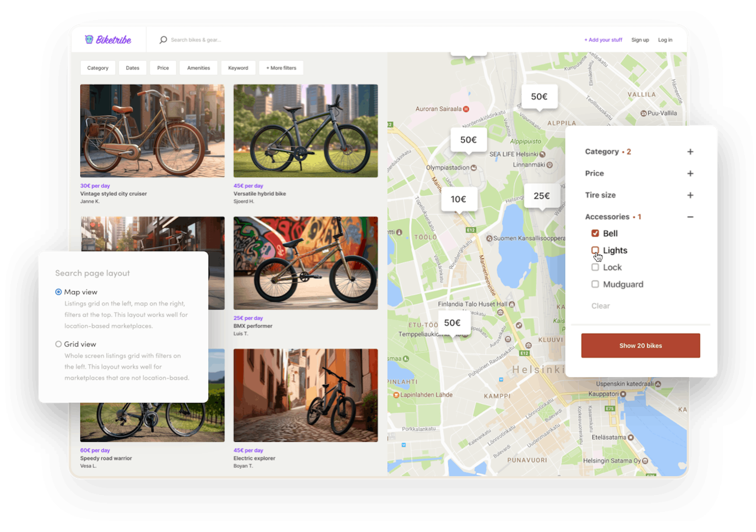756x532 pixels.
Task: Open the + More filters menu
Action: (x=281, y=68)
